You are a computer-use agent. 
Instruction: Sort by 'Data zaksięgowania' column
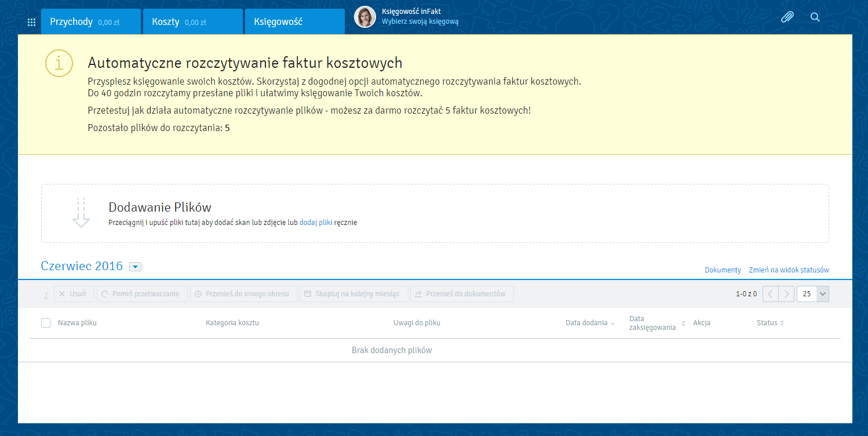coord(657,323)
